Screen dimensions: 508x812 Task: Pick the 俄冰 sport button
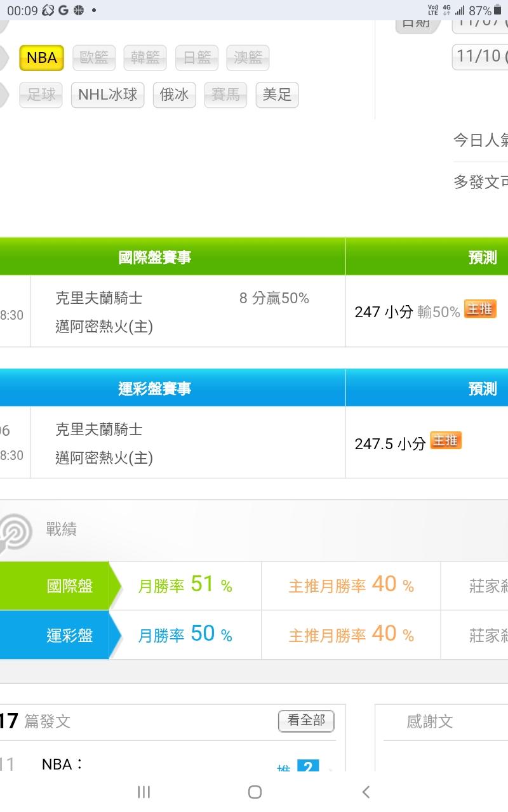pos(174,95)
